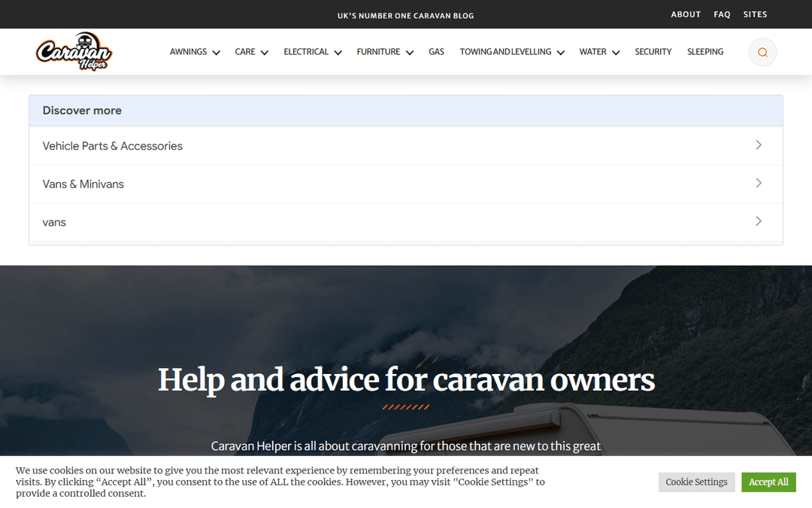Click 'UK's Number One Caravan Blog' text
The width and height of the screenshot is (812, 508).
(x=405, y=16)
